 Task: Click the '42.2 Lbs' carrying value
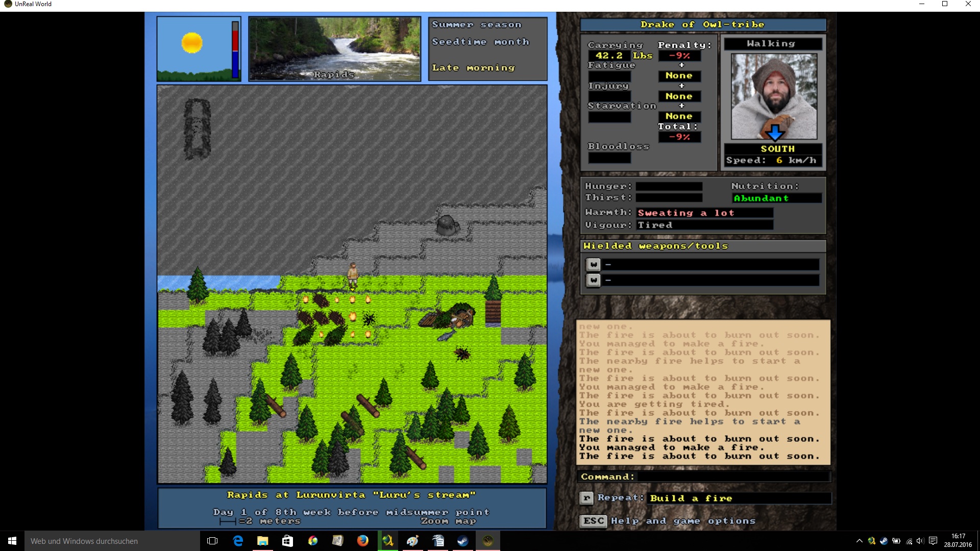pos(624,56)
